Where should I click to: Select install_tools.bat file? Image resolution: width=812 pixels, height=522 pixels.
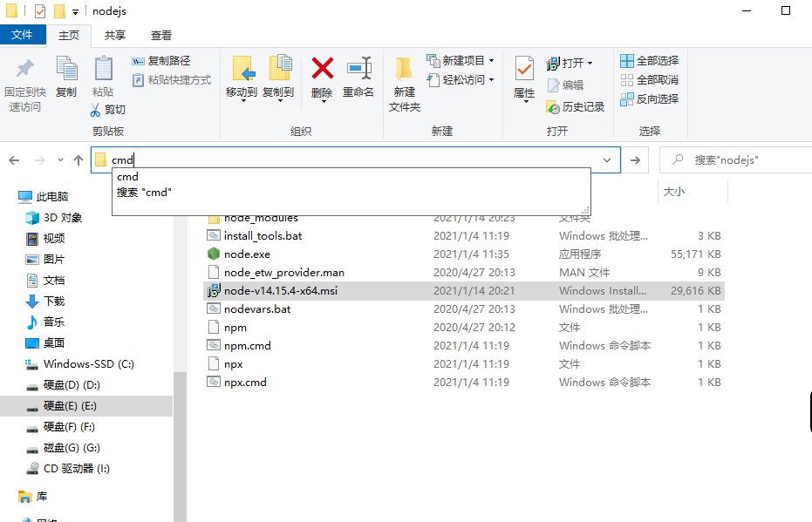pos(263,236)
